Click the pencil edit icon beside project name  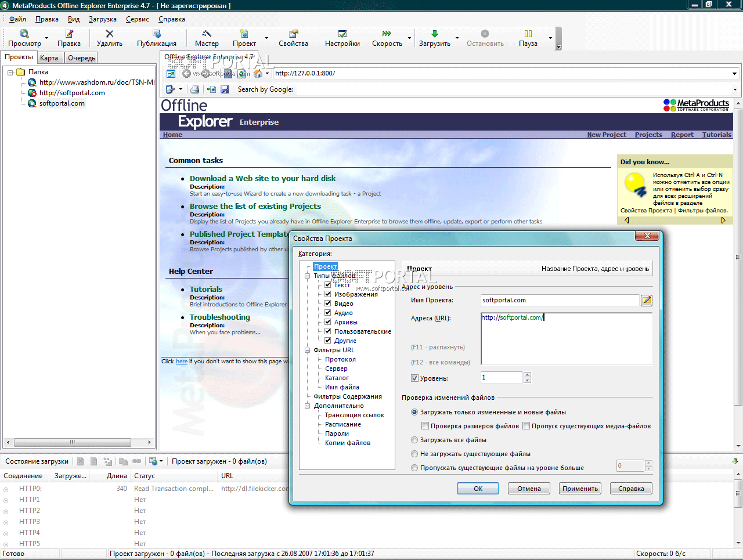[647, 300]
